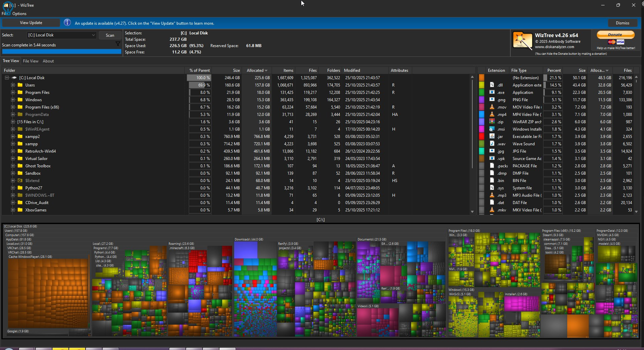Click the VLC icon for .mov extension
The height and width of the screenshot is (350, 644).
(492, 107)
